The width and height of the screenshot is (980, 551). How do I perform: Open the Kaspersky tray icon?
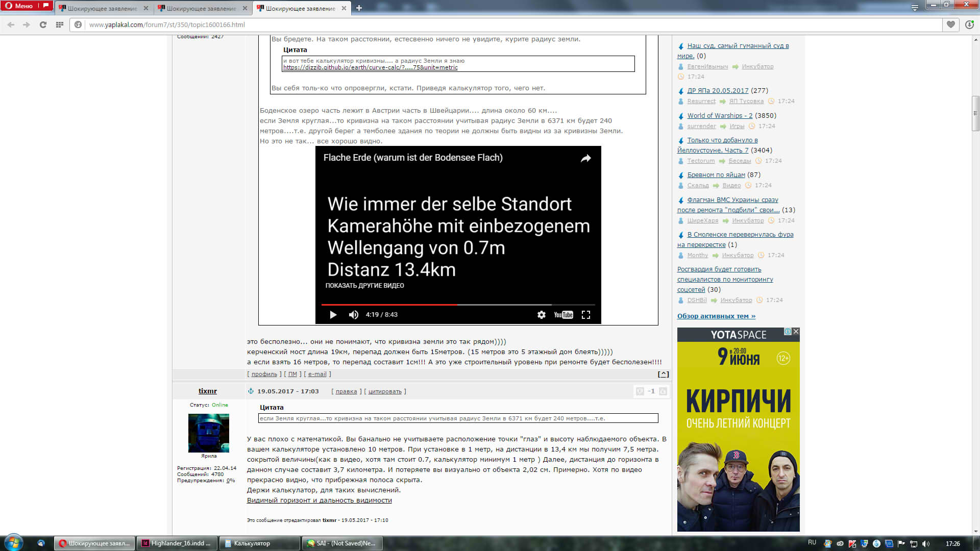852,543
